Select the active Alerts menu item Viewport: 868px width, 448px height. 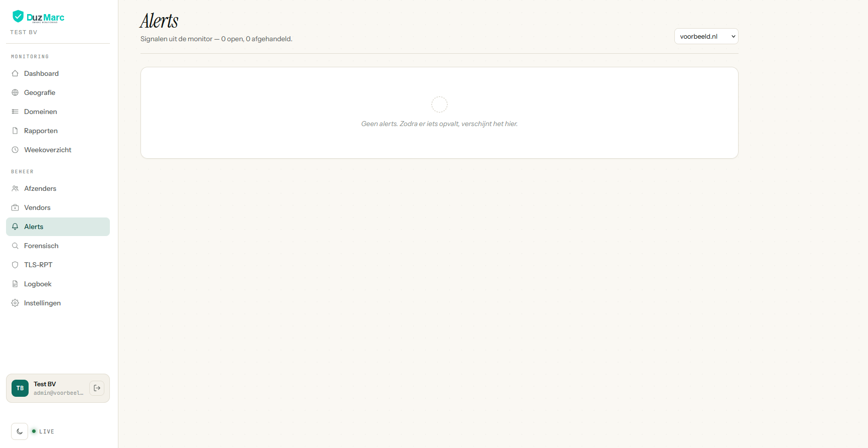pyautogui.click(x=58, y=227)
